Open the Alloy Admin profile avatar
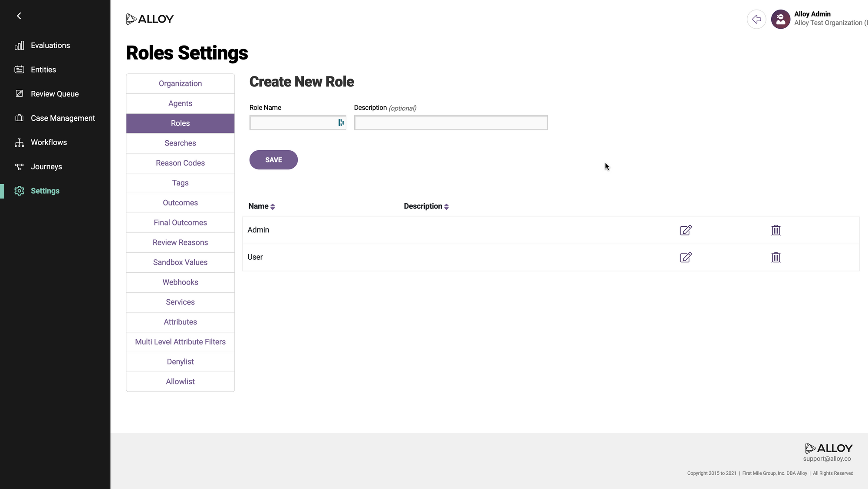The image size is (868, 489). tap(780, 19)
